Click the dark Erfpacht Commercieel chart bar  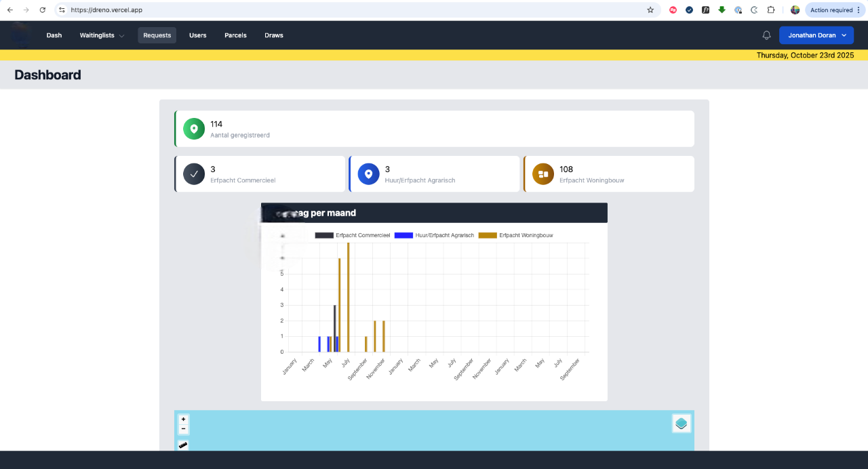tap(334, 328)
